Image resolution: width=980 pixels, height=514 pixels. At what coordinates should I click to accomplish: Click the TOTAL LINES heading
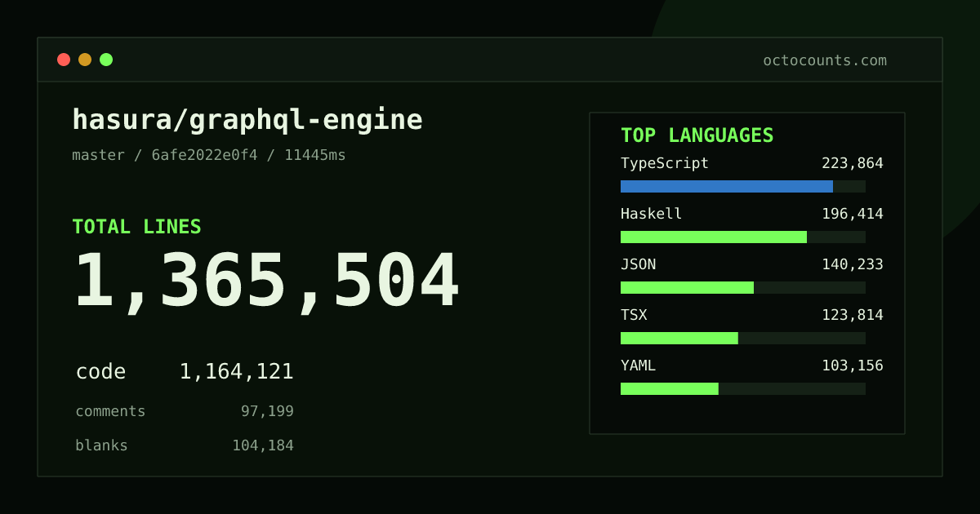[x=136, y=227]
